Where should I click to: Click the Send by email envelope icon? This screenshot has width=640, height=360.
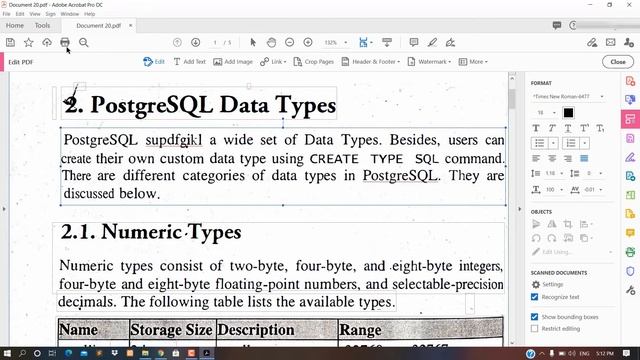(x=611, y=42)
